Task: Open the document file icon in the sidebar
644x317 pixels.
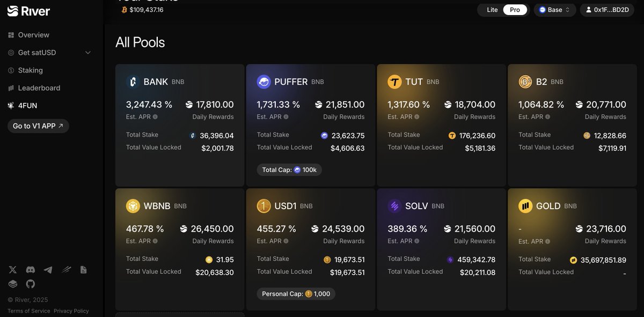Action: point(83,270)
